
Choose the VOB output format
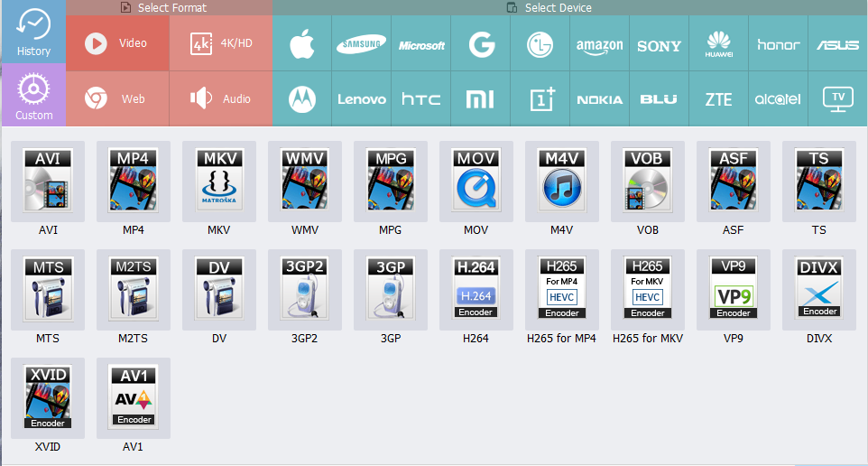point(648,182)
